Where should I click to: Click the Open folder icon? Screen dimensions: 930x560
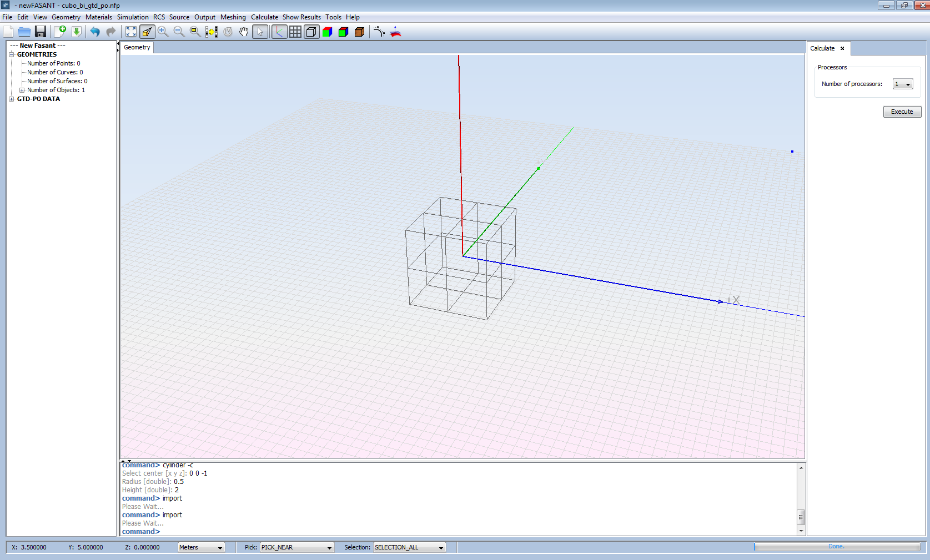click(24, 32)
